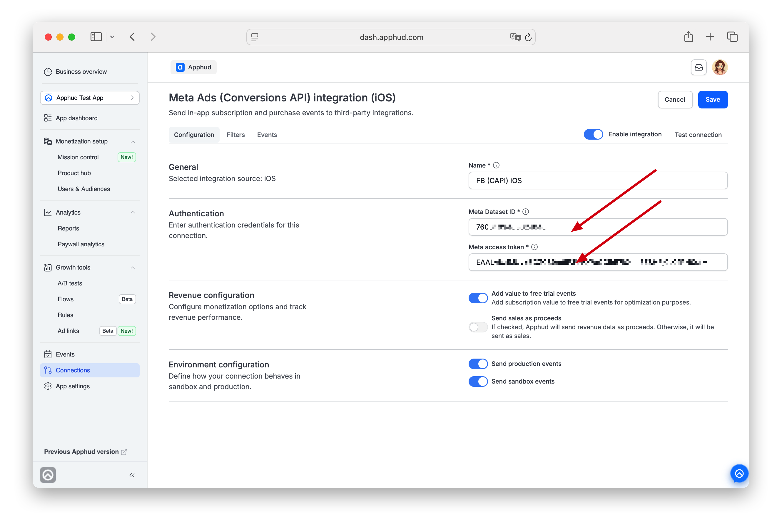The width and height of the screenshot is (782, 532).
Task: Open A/B tests
Action: click(70, 283)
